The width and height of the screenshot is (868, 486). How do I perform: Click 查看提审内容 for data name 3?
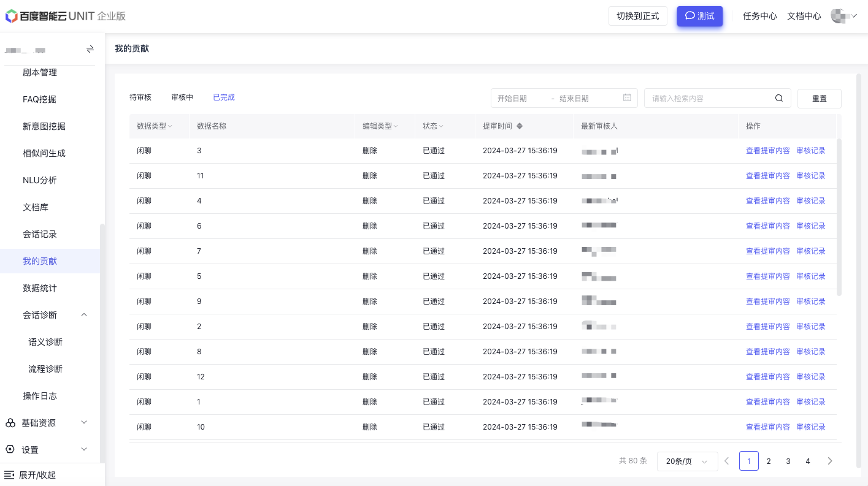pyautogui.click(x=768, y=151)
